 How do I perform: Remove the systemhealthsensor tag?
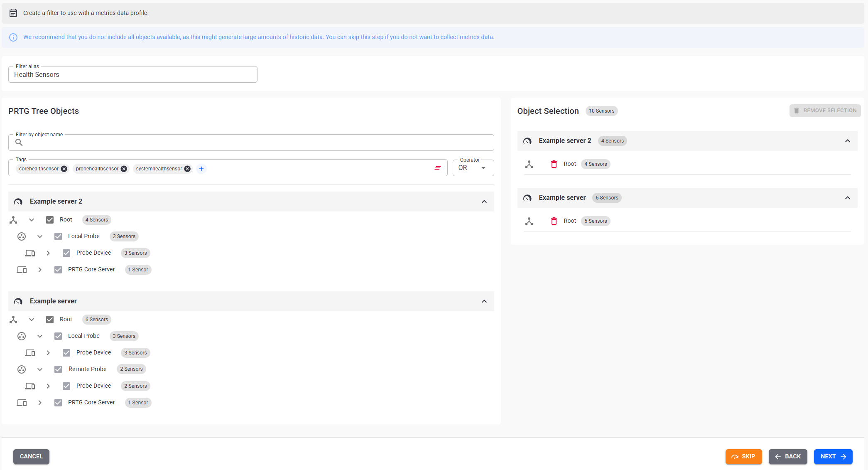click(x=187, y=169)
